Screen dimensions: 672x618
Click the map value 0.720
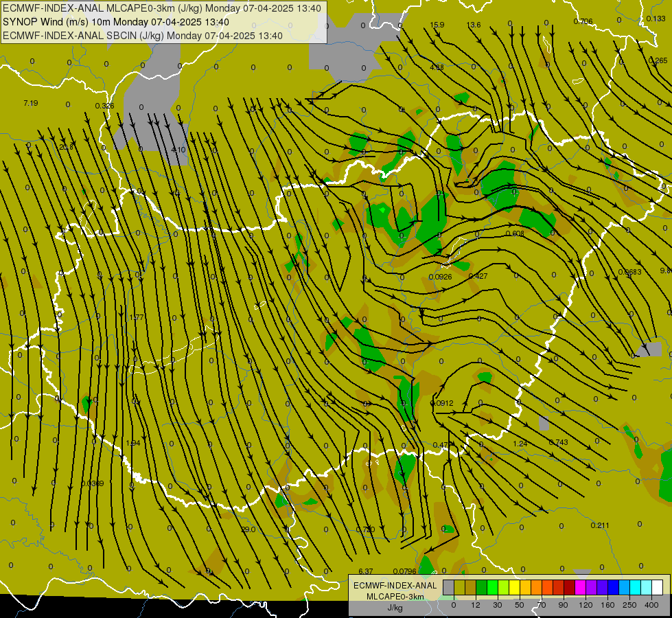[366, 529]
